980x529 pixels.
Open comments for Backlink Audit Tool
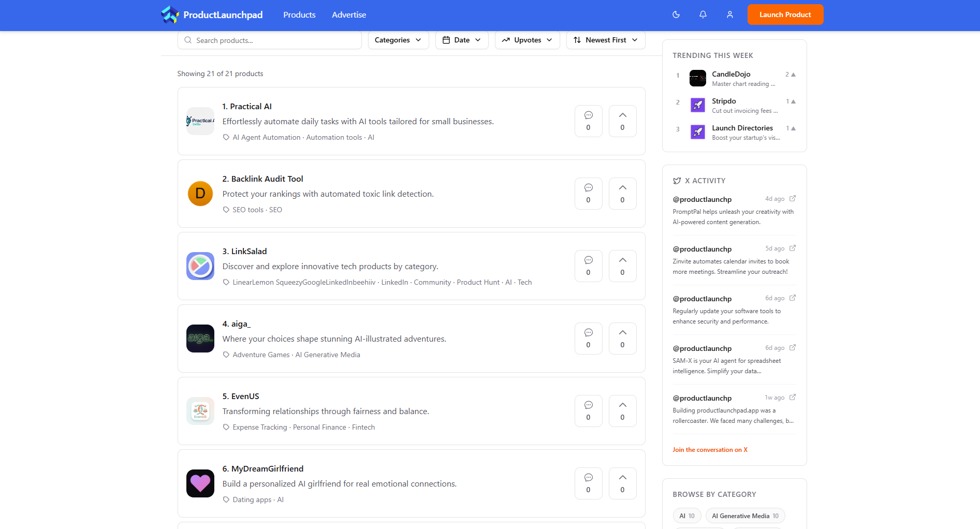tap(588, 194)
